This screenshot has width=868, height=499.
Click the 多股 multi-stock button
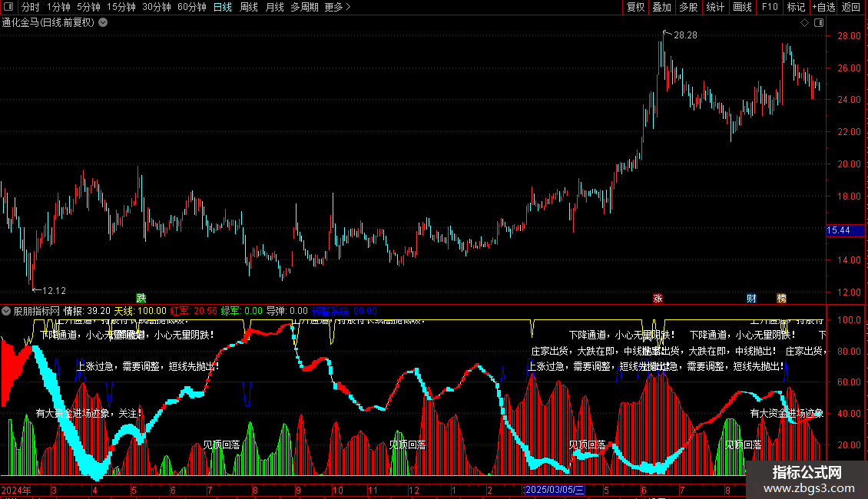pyautogui.click(x=689, y=7)
